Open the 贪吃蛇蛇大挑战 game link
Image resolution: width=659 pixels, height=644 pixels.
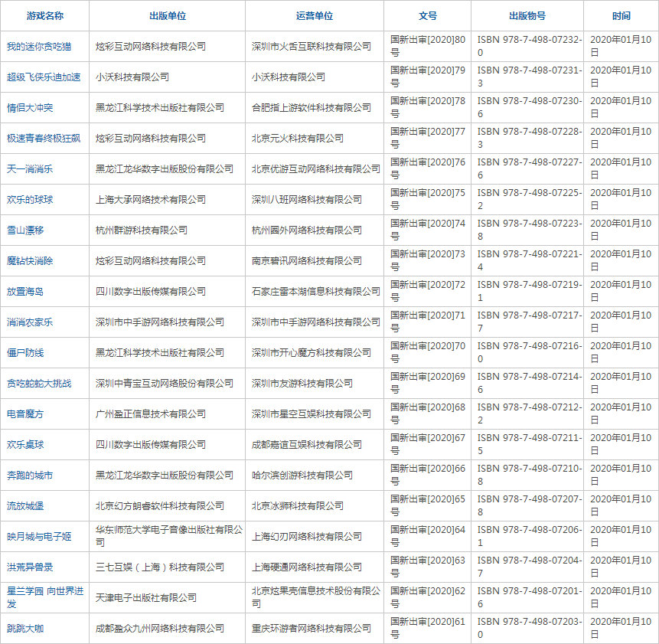click(x=39, y=384)
